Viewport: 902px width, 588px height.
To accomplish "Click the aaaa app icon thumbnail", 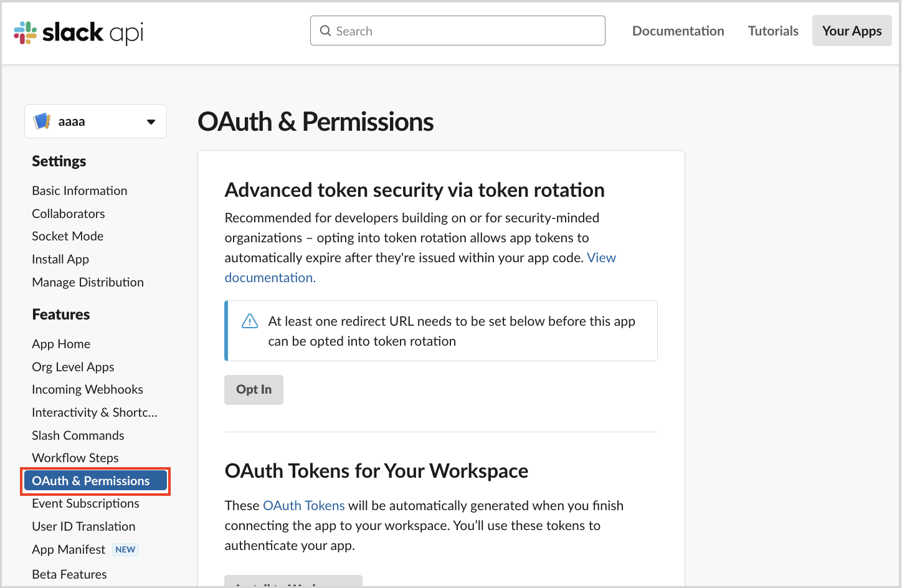I will pos(42,121).
